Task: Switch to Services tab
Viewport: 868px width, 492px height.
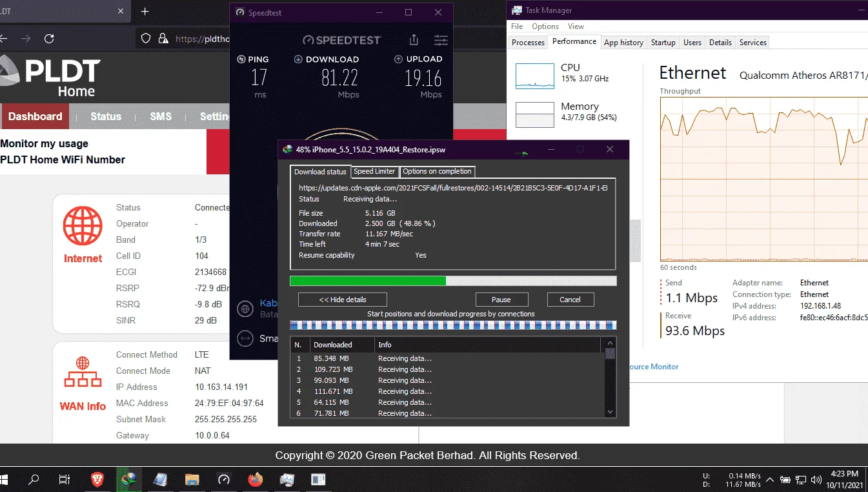Action: 752,43
